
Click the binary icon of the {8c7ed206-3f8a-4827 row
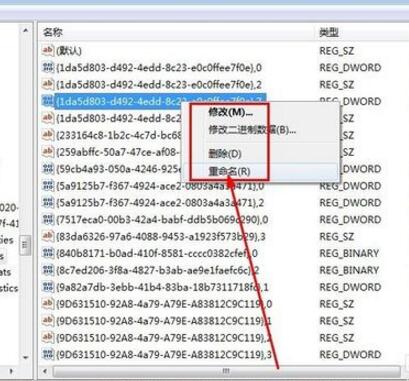[48, 270]
